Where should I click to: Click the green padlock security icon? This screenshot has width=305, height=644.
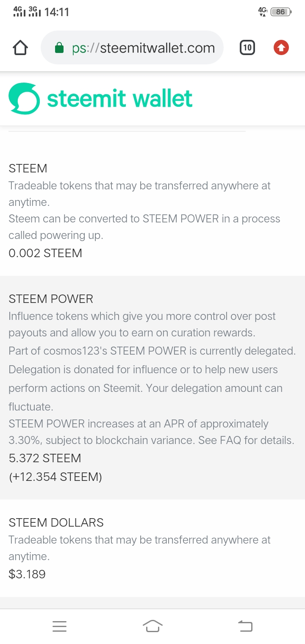[x=59, y=48]
